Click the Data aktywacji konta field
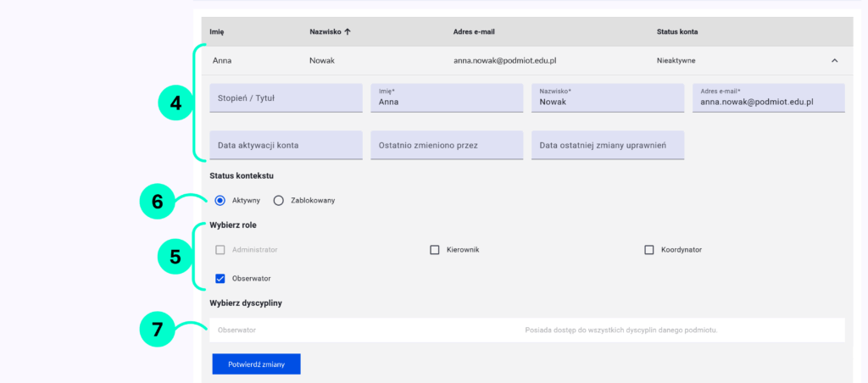The image size is (868, 383). pos(286,145)
